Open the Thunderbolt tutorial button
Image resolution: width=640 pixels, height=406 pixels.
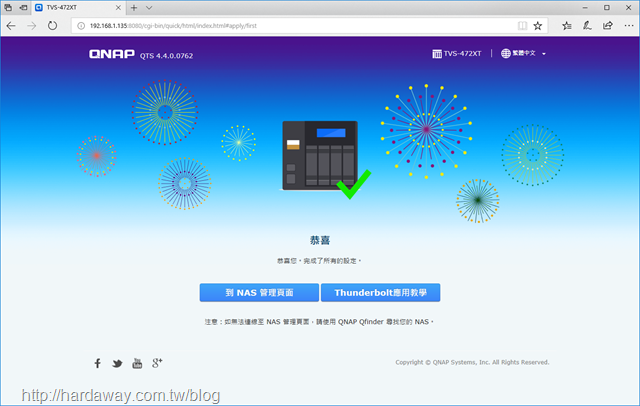380,293
